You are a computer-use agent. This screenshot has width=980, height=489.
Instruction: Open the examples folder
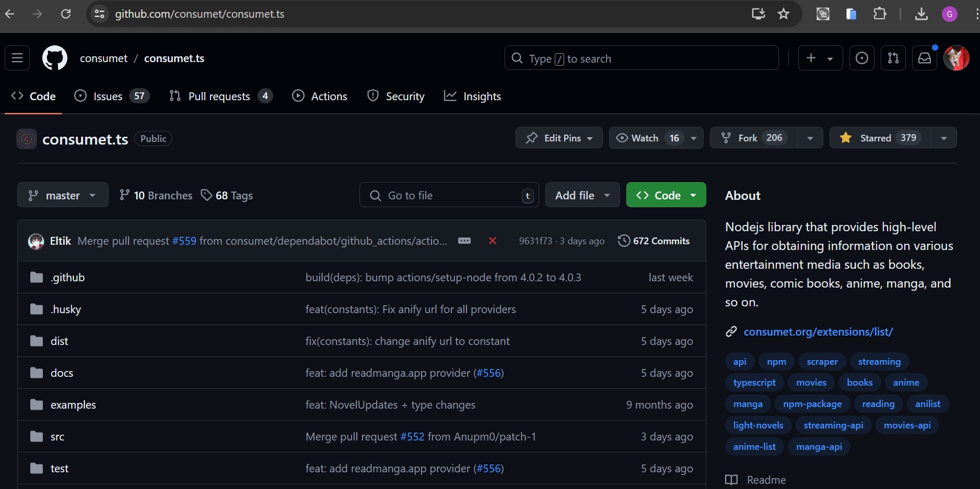point(73,405)
